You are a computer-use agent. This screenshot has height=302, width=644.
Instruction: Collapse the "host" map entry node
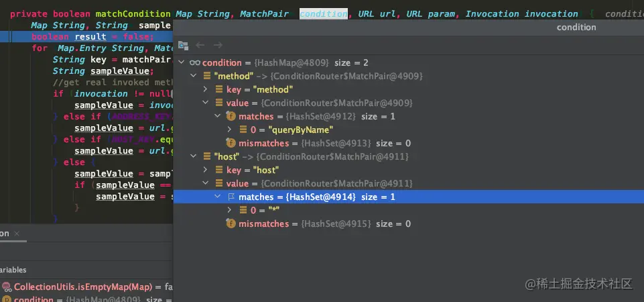194,157
